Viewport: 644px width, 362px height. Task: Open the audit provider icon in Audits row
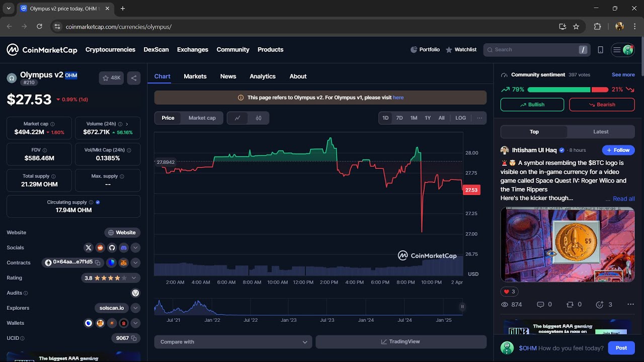click(135, 293)
